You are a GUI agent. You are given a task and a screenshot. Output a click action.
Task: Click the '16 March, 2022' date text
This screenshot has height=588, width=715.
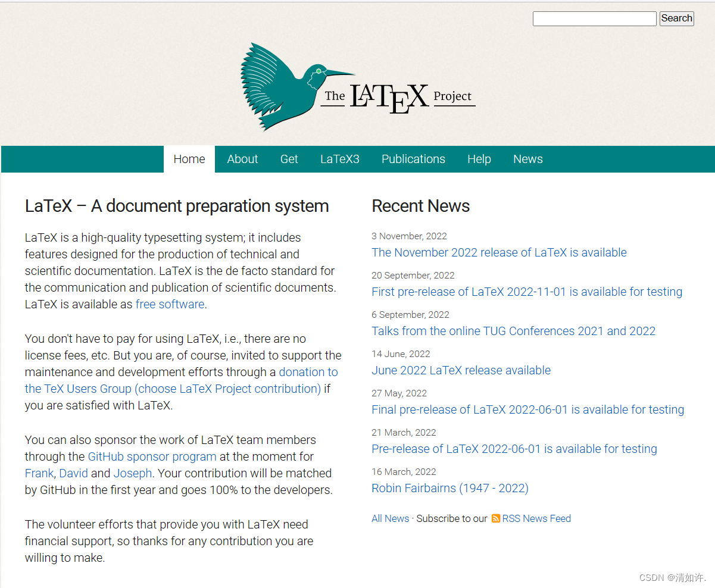click(x=404, y=472)
